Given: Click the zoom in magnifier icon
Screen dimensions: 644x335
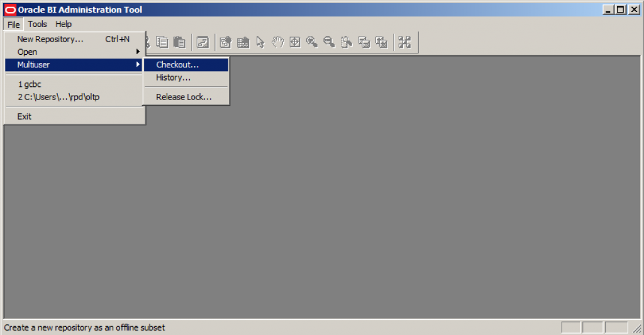Looking at the screenshot, I should (x=312, y=42).
